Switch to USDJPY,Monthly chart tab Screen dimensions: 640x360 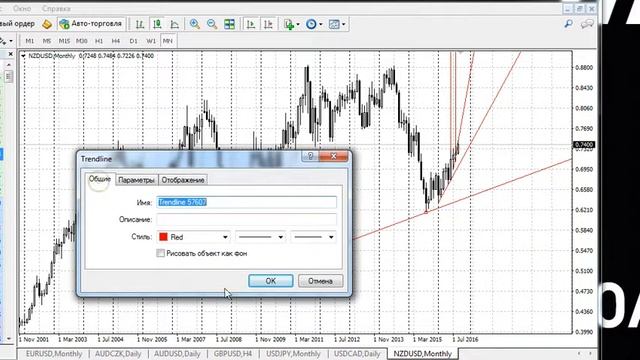click(x=293, y=354)
